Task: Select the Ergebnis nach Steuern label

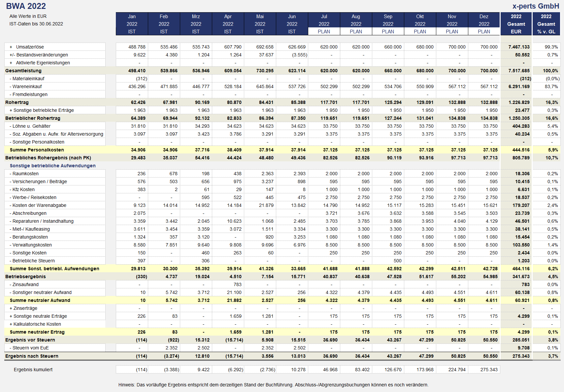Action: [x=32, y=356]
